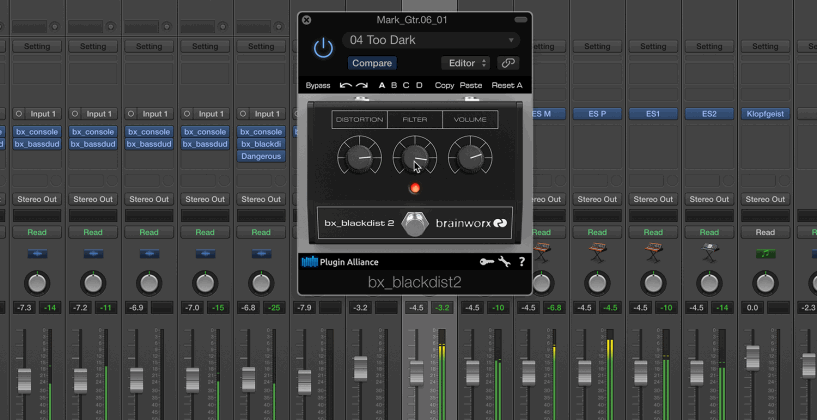Click the waveform icon on the Dangerous plugin channel
Screen dimensions: 817x420
[261, 254]
